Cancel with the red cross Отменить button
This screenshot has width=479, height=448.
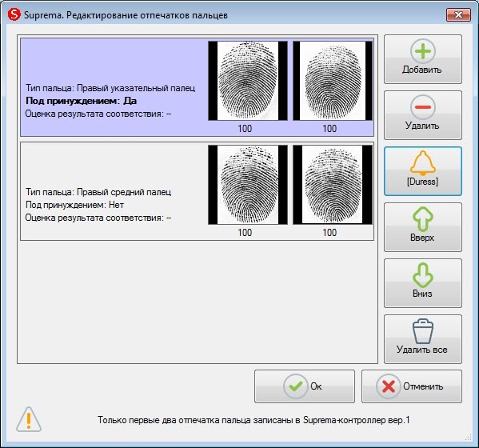(412, 386)
